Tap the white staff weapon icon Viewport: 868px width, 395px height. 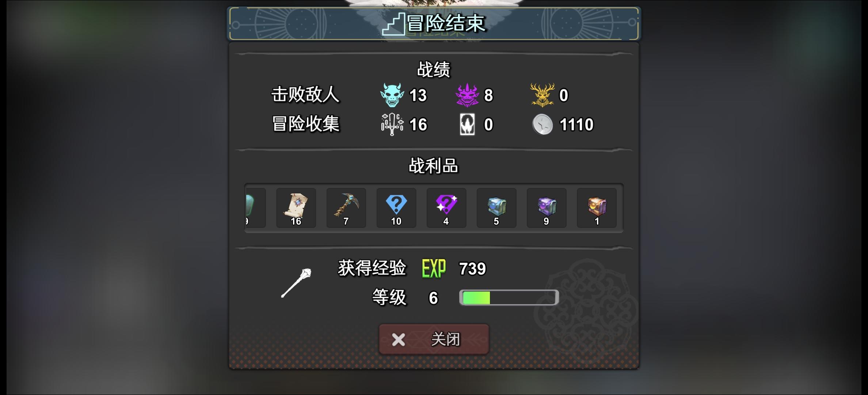pyautogui.click(x=296, y=283)
